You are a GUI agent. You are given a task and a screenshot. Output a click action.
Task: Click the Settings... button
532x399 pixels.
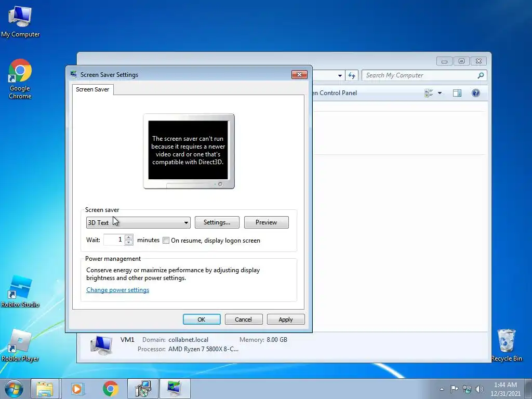pyautogui.click(x=217, y=222)
